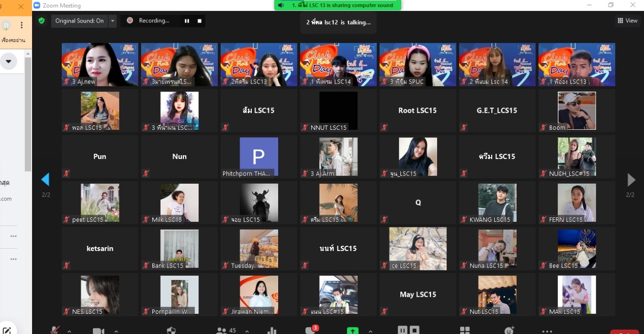Click the Q name tile
Image resolution: width=644 pixels, height=334 pixels.
tap(418, 202)
